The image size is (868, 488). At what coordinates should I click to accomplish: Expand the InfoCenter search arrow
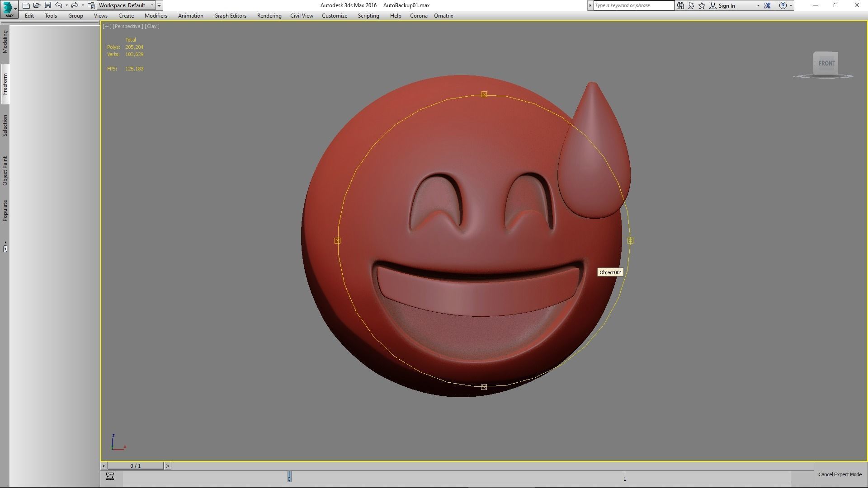coord(590,5)
